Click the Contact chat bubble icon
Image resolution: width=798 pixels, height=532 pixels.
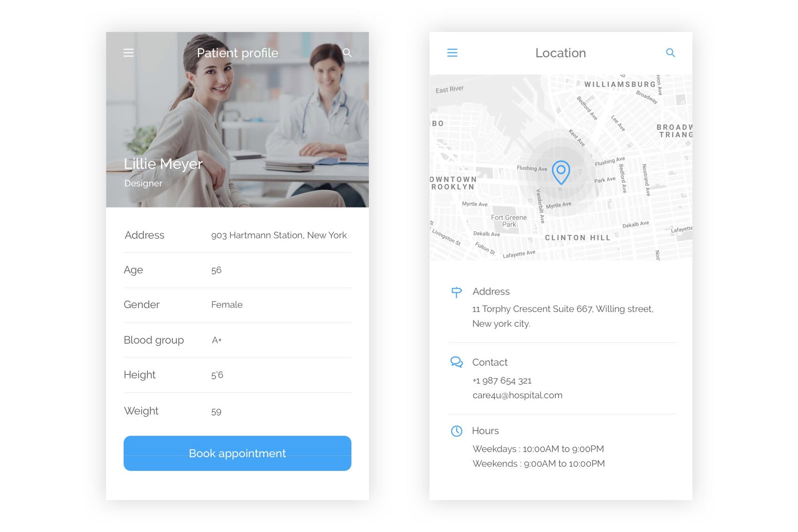tap(456, 362)
